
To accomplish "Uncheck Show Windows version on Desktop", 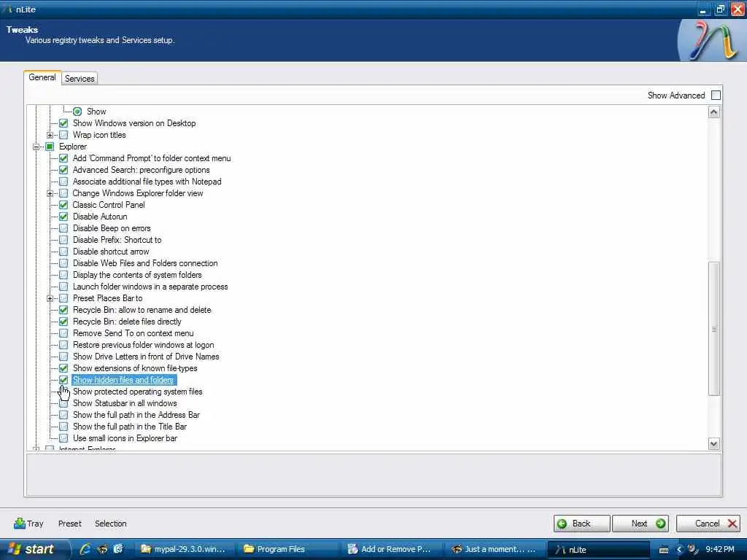I will click(63, 123).
